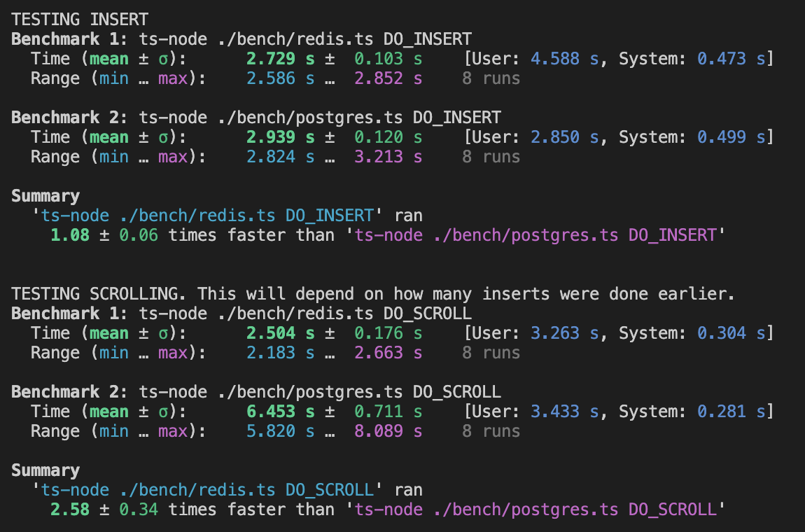Click the quoted postgres.ts DO_SCROLL summary command
The width and height of the screenshot is (805, 532).
(x=535, y=510)
